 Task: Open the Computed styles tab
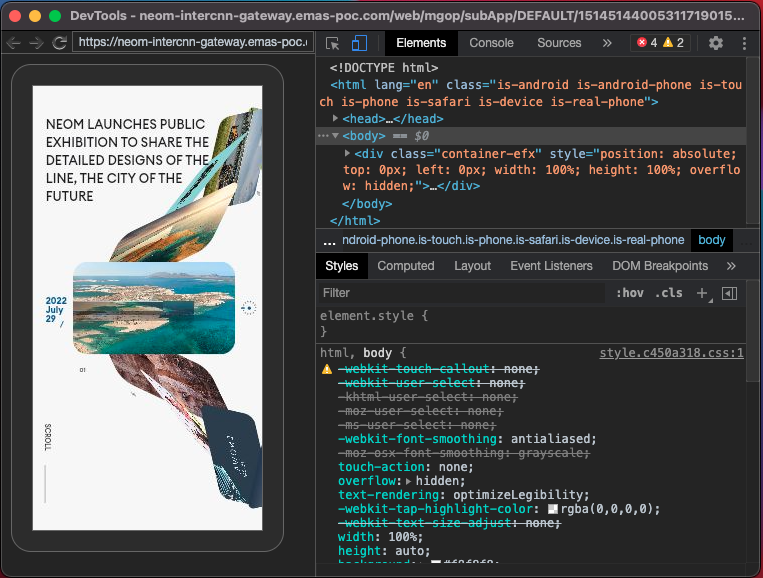tap(405, 266)
